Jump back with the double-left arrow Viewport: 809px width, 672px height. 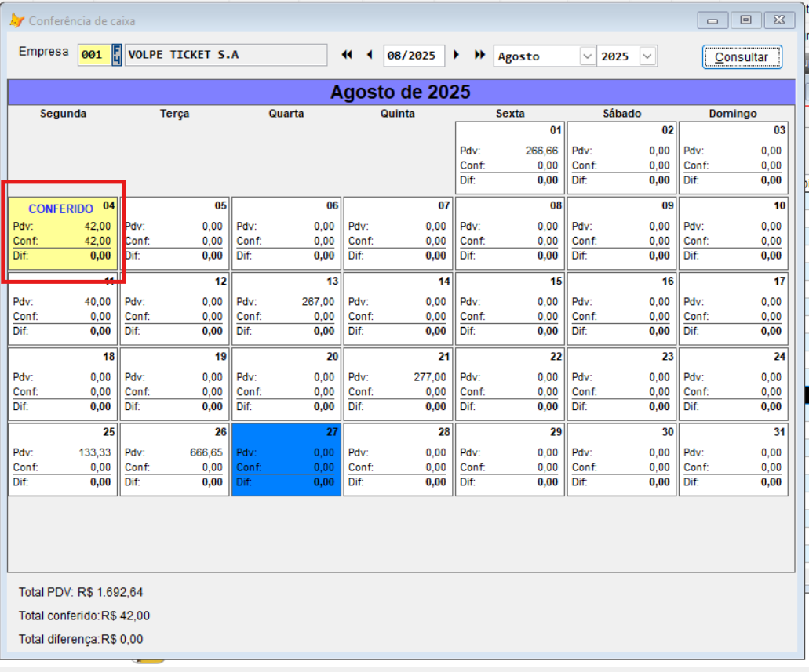(x=347, y=55)
